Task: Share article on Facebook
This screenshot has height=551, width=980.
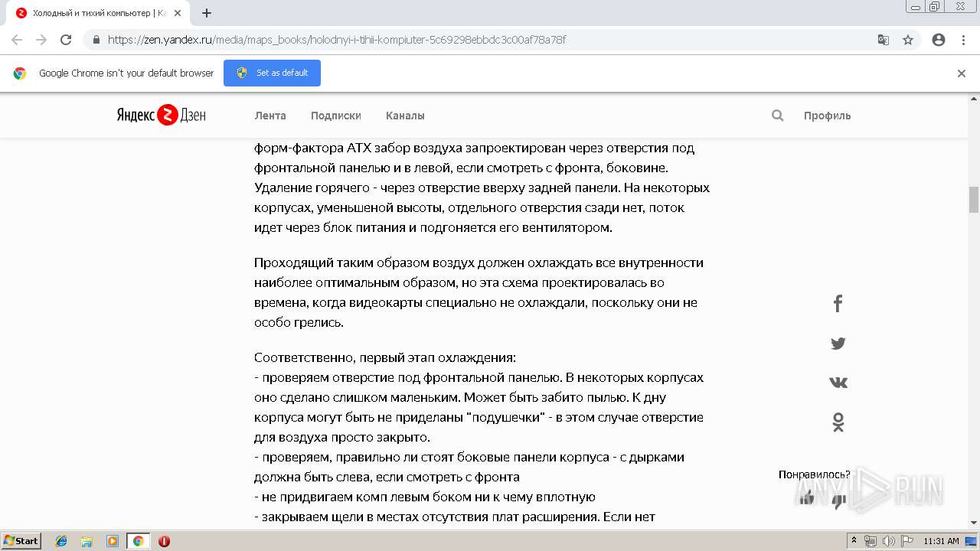Action: (838, 304)
